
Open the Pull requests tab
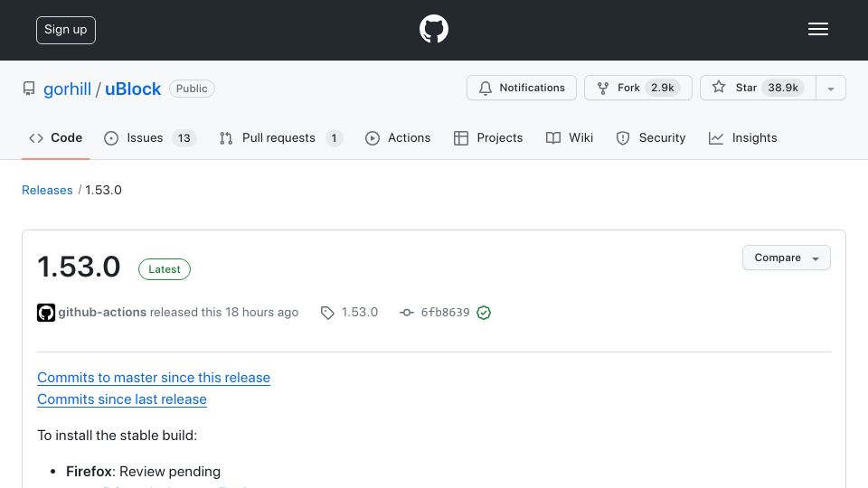click(280, 137)
